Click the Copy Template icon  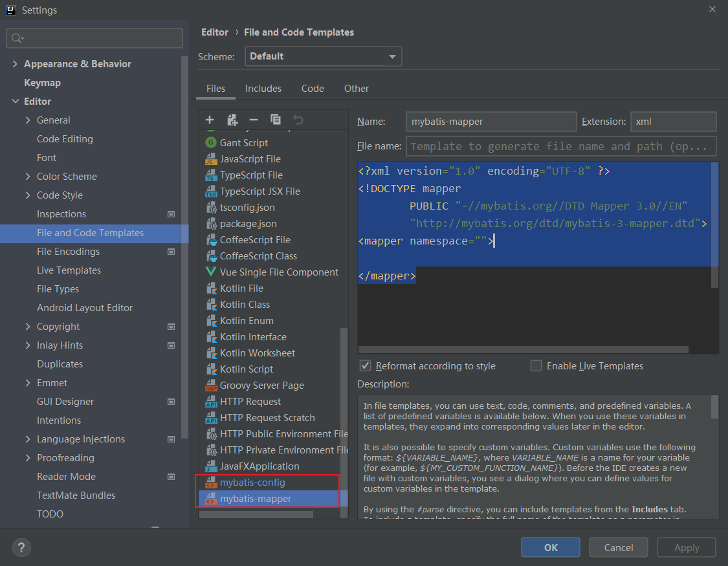click(x=276, y=120)
